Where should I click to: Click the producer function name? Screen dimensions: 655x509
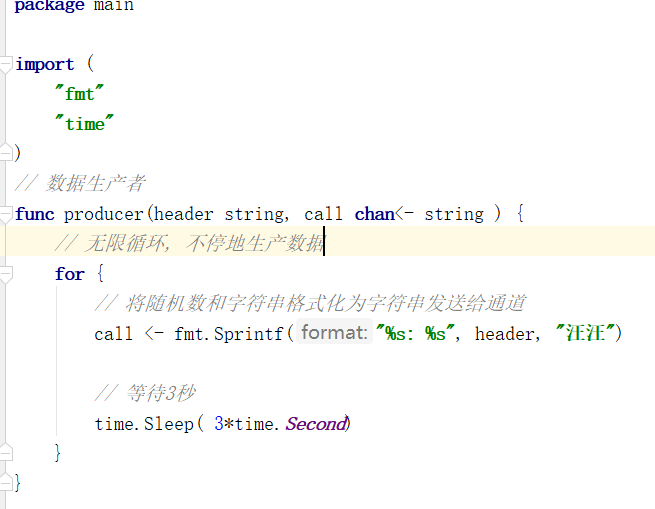104,214
